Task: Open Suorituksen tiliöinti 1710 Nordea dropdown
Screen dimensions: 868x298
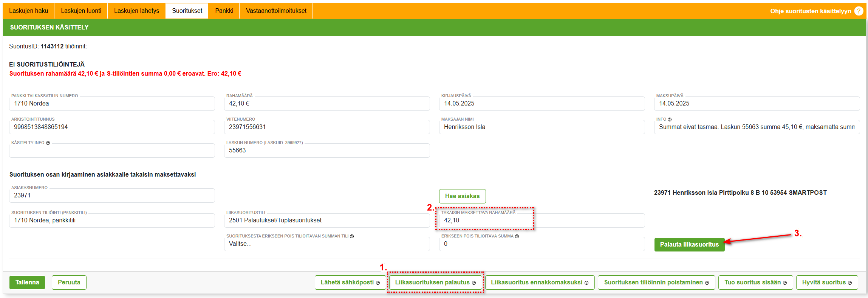Action: pyautogui.click(x=112, y=220)
